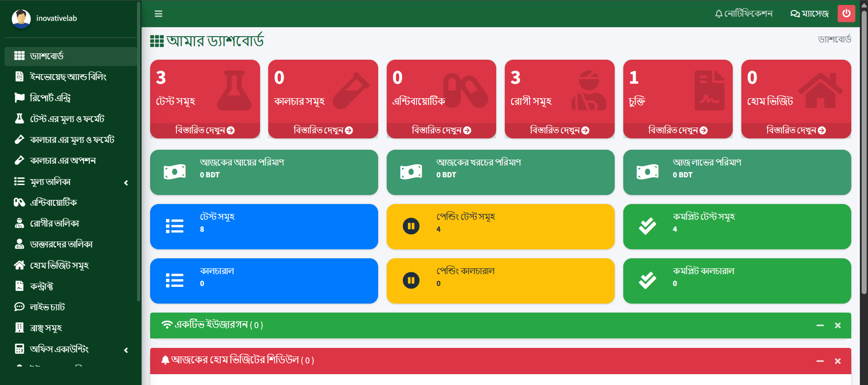Click the pause icon in পেন্ডিং টেস্ট সমূহ card

pyautogui.click(x=411, y=226)
